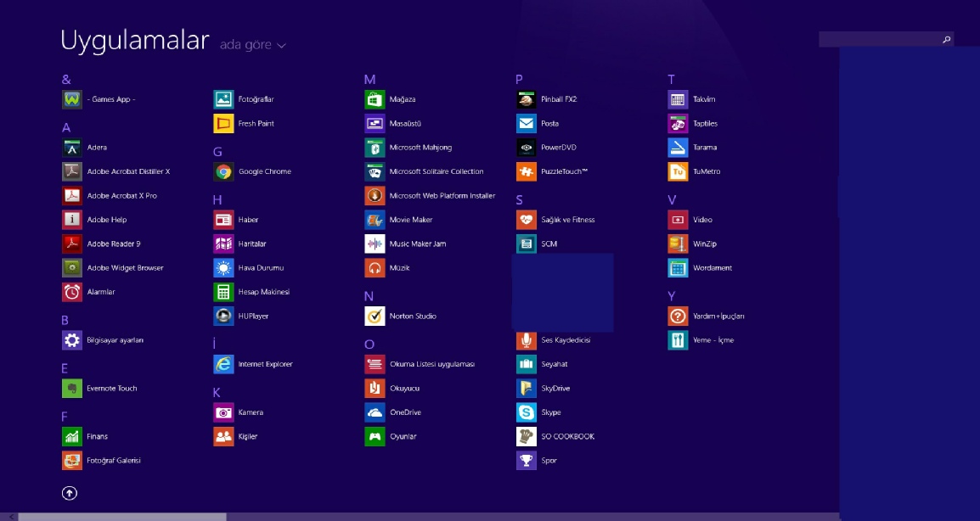980x521 pixels.
Task: Launch Adera app icon
Action: [72, 148]
